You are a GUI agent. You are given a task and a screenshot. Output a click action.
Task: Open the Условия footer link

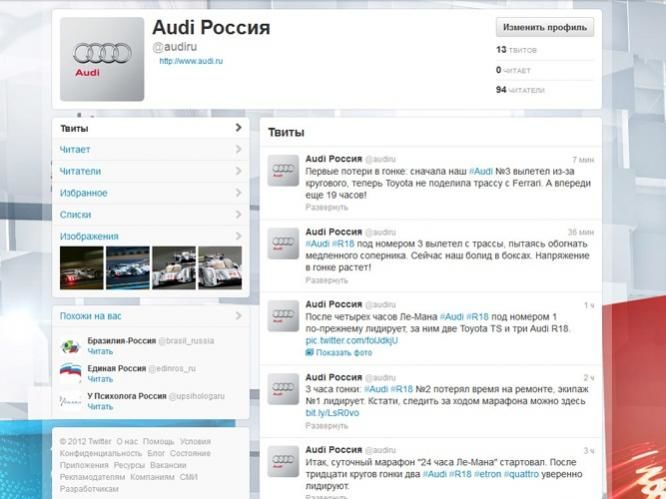pos(195,442)
